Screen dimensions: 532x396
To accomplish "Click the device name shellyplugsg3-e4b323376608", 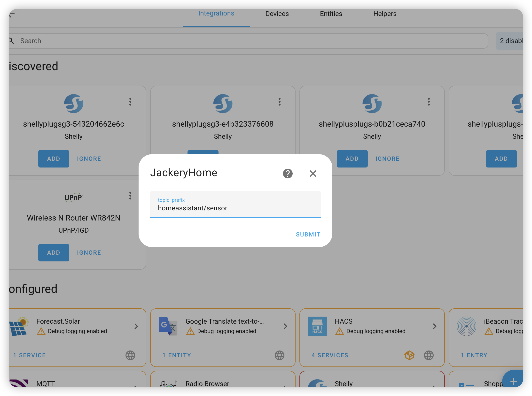I will pyautogui.click(x=223, y=124).
